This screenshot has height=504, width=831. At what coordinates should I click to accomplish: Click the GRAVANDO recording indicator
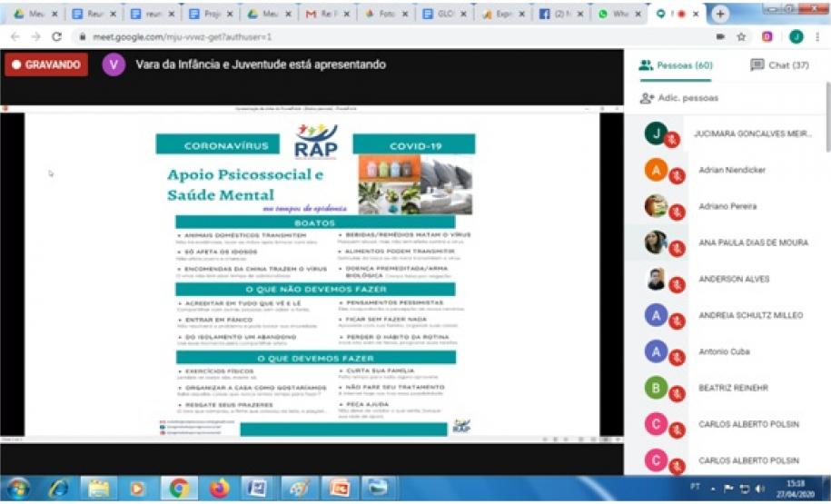[47, 65]
